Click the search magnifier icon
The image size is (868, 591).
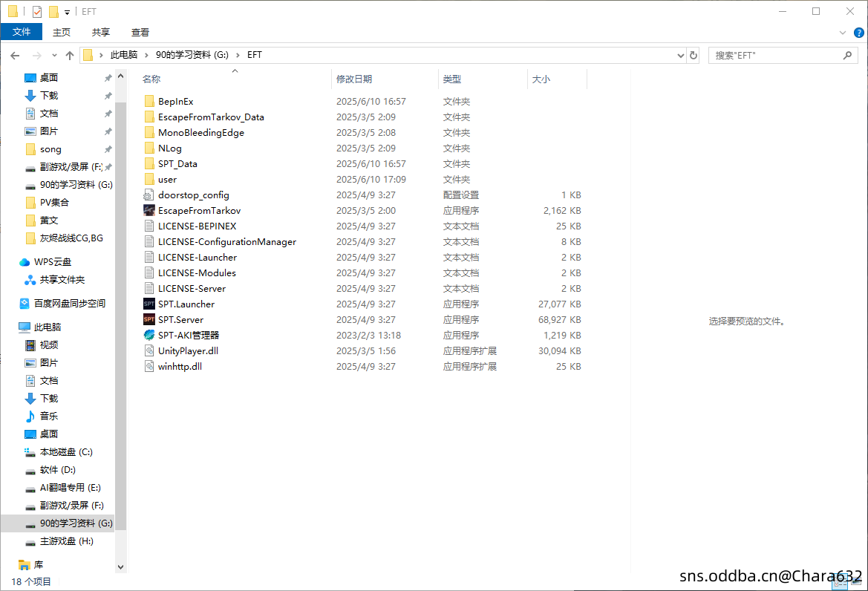point(847,56)
